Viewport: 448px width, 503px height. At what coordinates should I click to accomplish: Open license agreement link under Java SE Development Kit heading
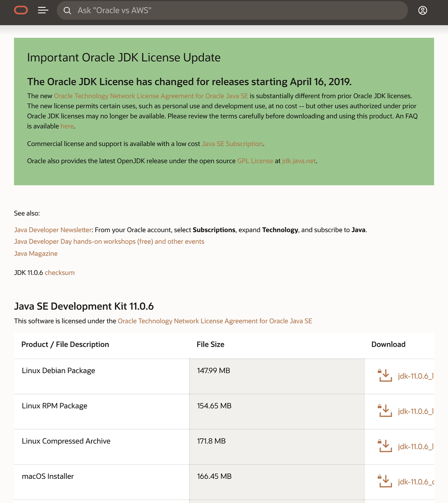tap(215, 321)
